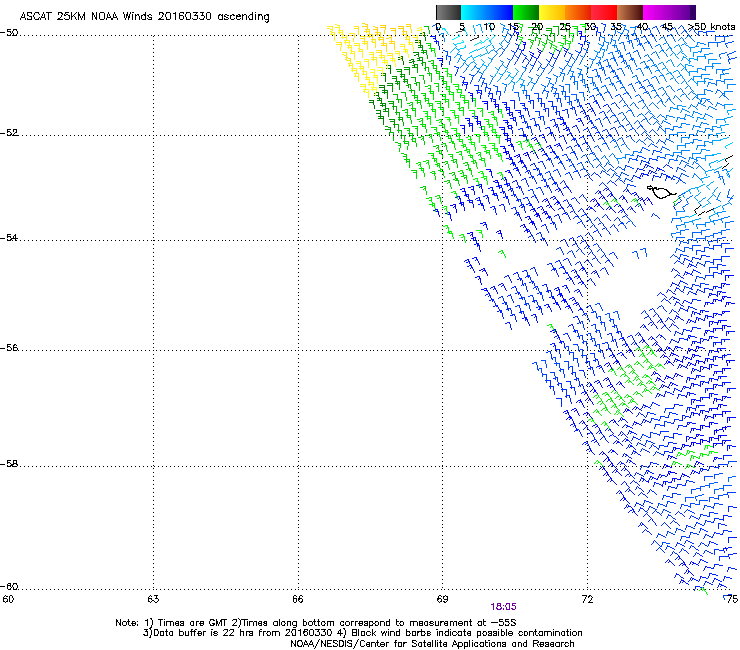
Task: Click the green 15–20 knots color segment
Action: pyautogui.click(x=526, y=12)
